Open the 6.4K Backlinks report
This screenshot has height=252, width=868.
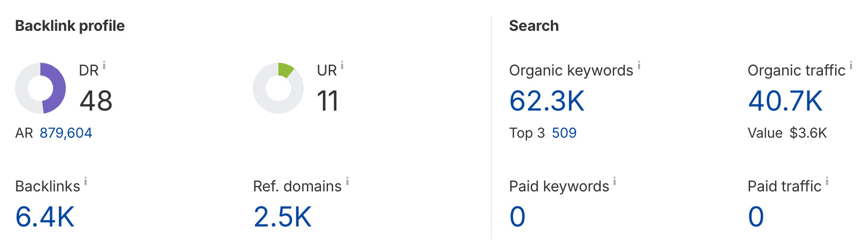(45, 217)
